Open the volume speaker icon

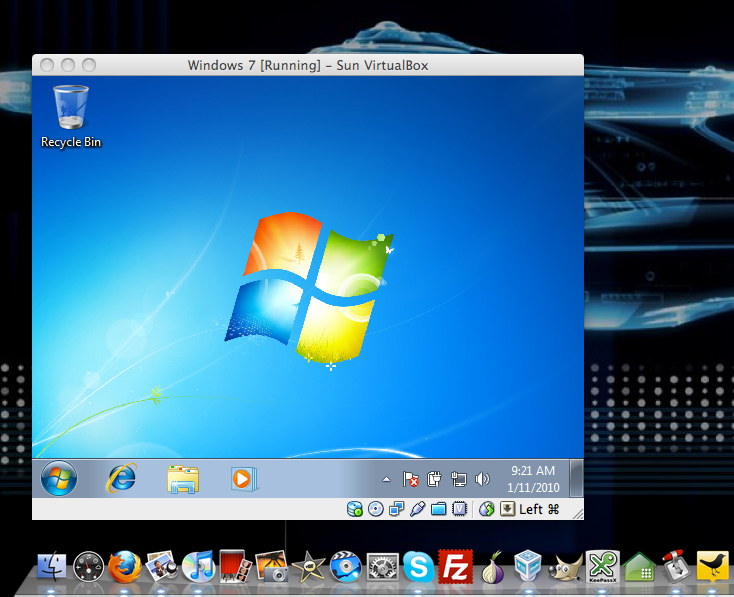(x=482, y=479)
